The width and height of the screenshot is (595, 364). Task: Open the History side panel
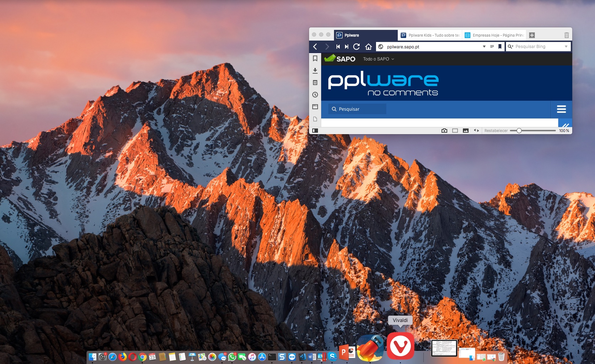click(315, 95)
